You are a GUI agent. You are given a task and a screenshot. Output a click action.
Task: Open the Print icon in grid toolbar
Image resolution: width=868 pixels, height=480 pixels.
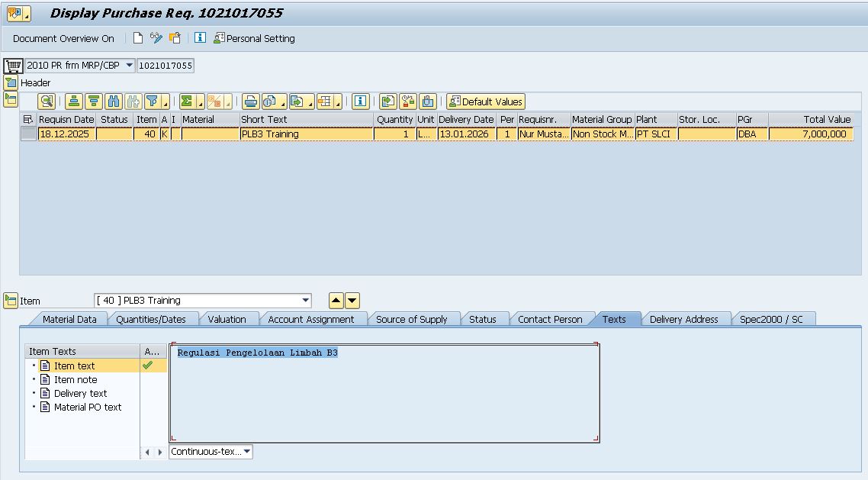coord(251,101)
